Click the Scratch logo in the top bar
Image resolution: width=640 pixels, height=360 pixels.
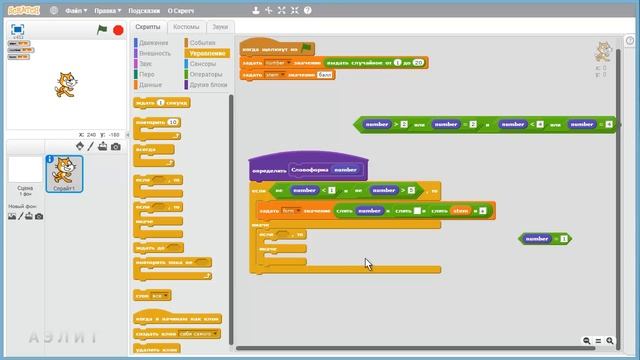pyautogui.click(x=24, y=10)
